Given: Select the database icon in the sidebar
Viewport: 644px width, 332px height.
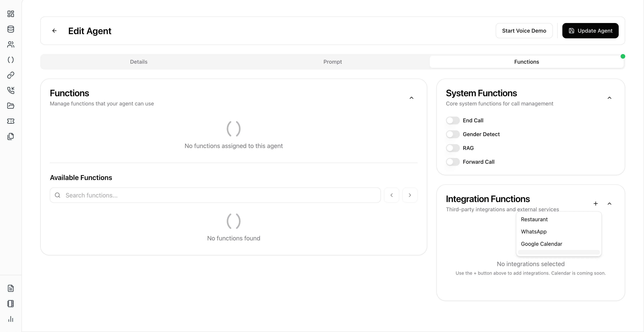Looking at the screenshot, I should (x=11, y=29).
